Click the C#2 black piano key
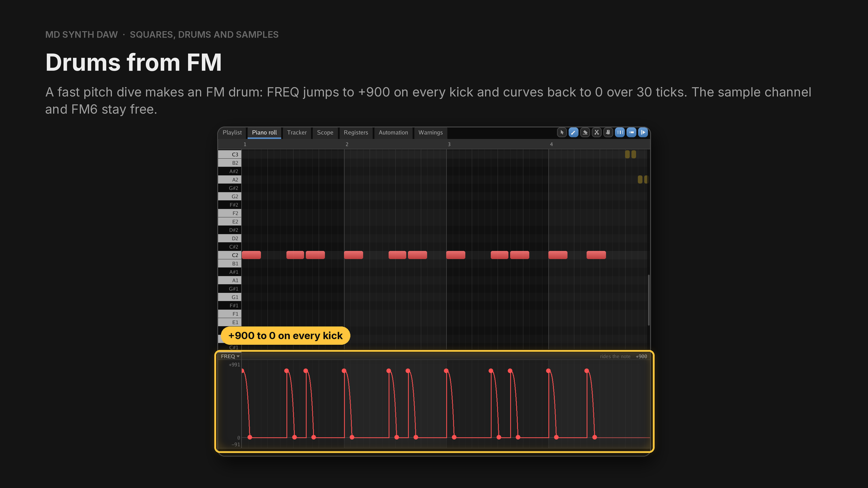This screenshot has height=488, width=868. tap(230, 247)
